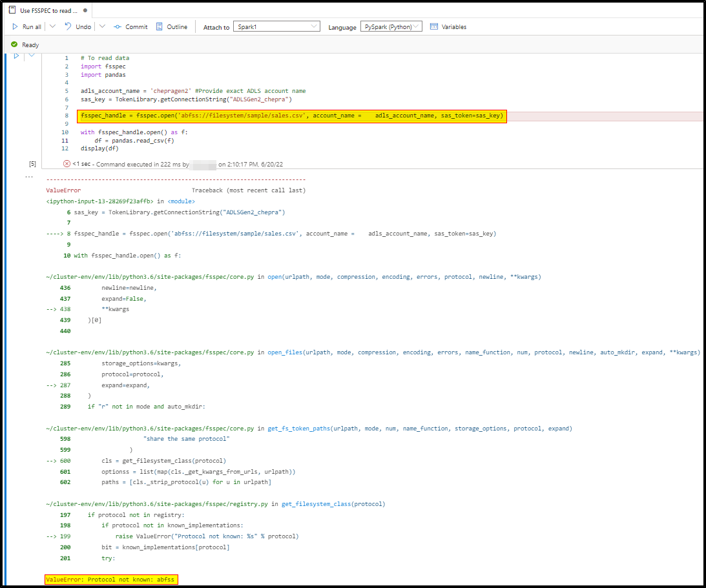
Task: Open the Outline panel icon
Action: coord(160,26)
